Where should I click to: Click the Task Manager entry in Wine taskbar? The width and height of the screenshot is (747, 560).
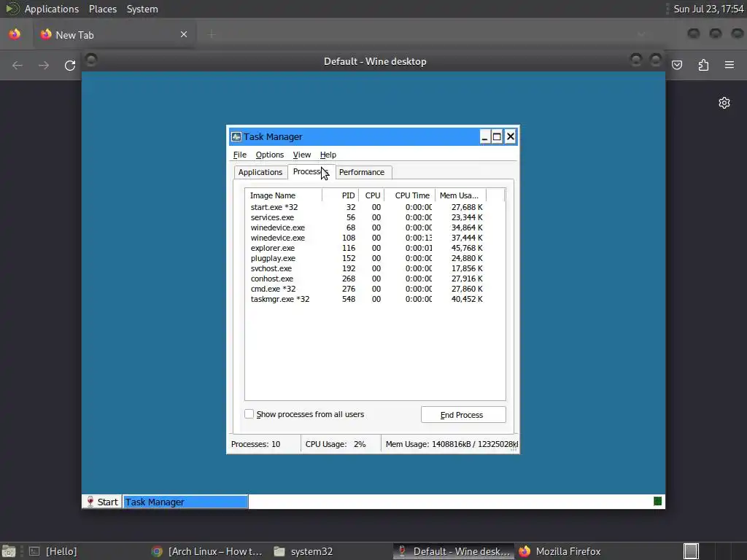point(185,502)
